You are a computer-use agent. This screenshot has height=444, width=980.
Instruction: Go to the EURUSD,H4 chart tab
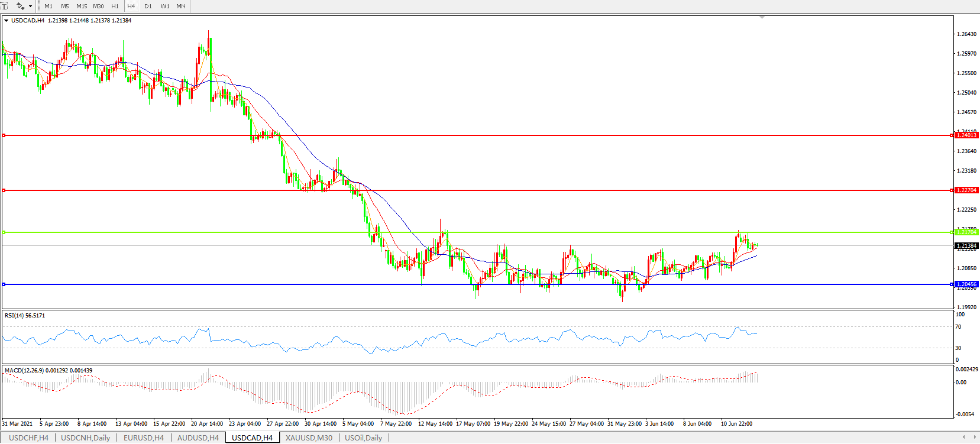pos(143,438)
